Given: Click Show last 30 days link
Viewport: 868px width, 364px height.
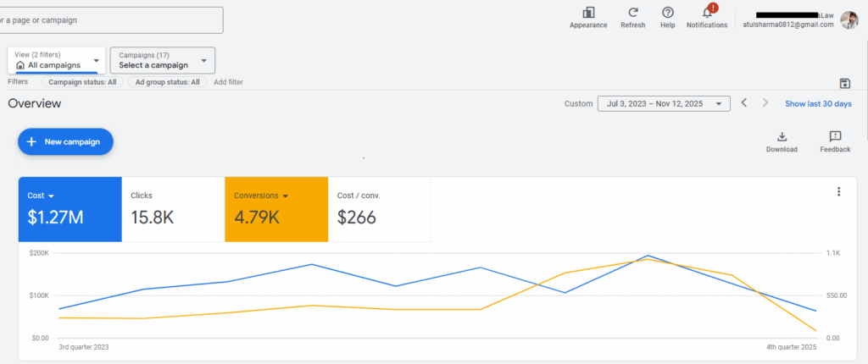Looking at the screenshot, I should (818, 103).
